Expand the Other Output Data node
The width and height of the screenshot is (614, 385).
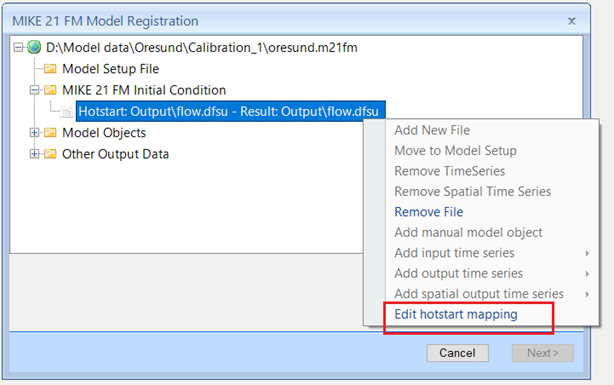click(34, 154)
